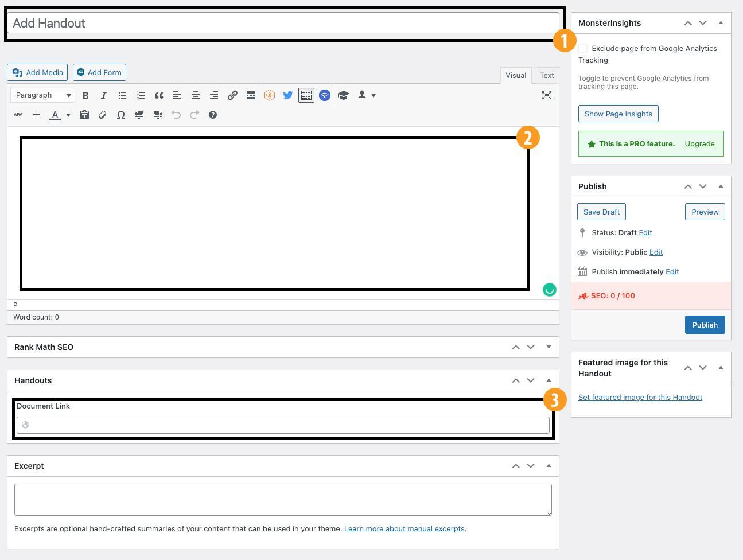Edit the Visibility setting
This screenshot has width=743, height=560.
[656, 252]
